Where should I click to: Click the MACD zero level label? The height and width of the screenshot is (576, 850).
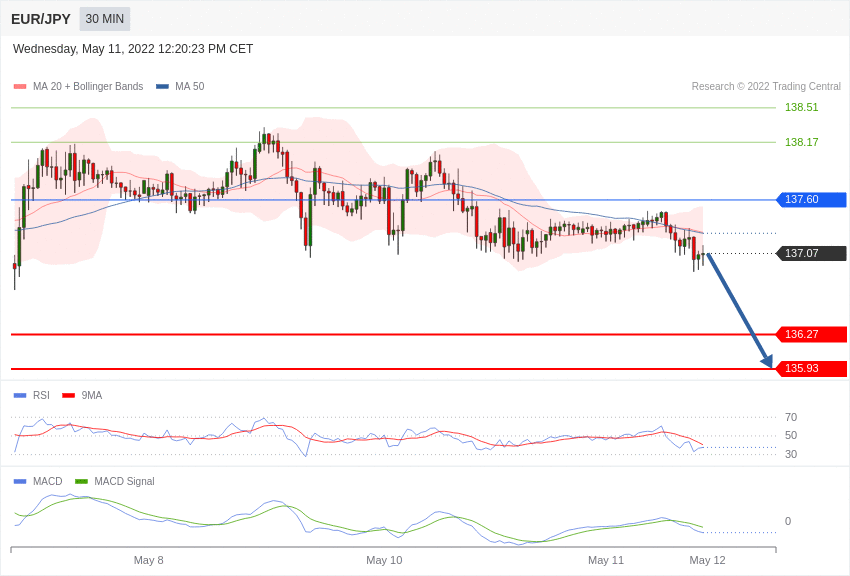788,521
